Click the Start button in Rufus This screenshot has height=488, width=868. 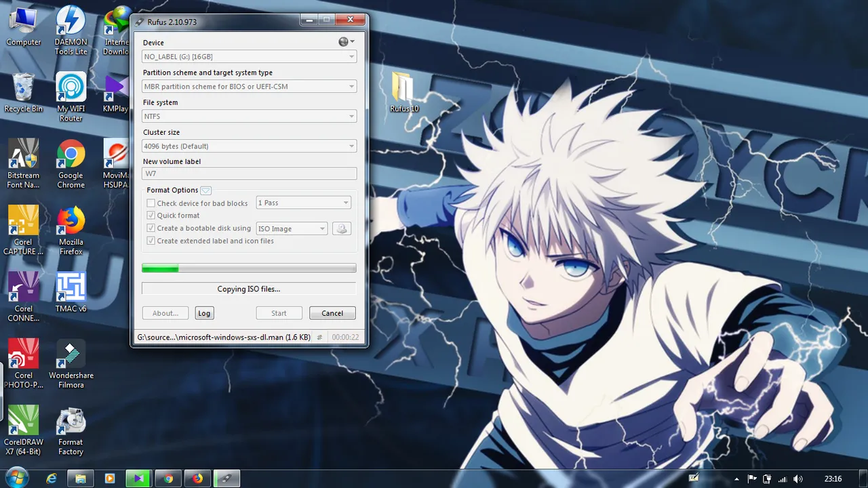279,313
